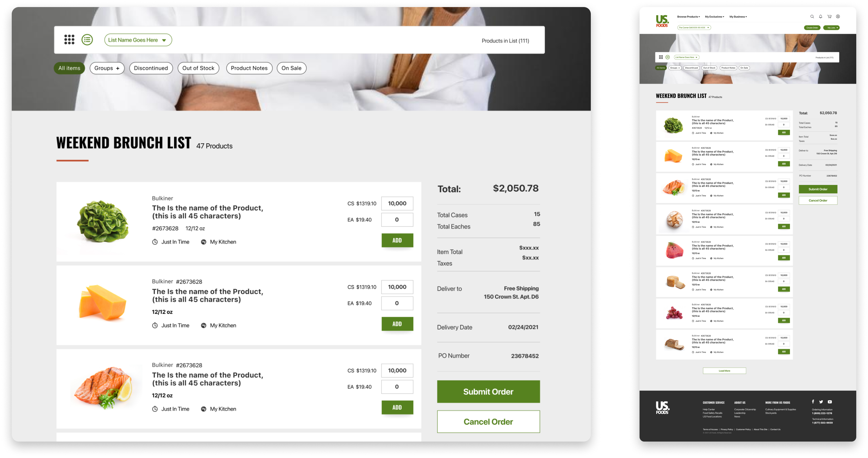868x458 pixels.
Task: Click the red grapes product thumbnail
Action: pos(674,313)
